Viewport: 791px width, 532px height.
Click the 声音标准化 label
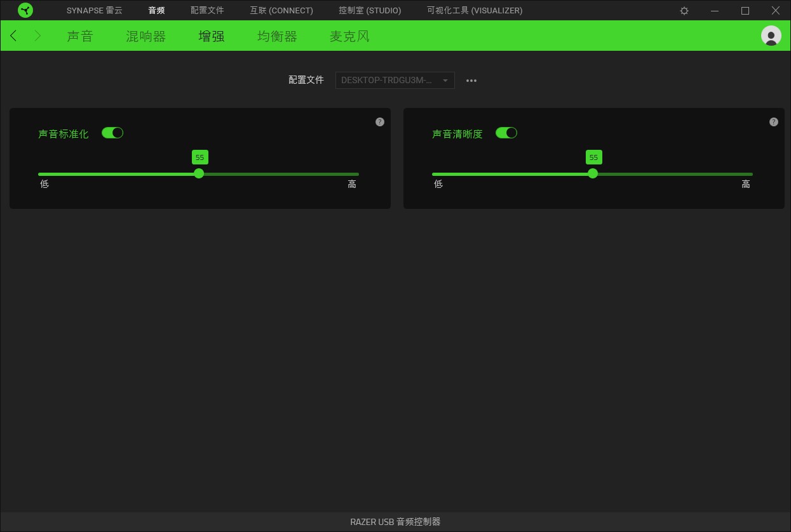click(x=64, y=134)
